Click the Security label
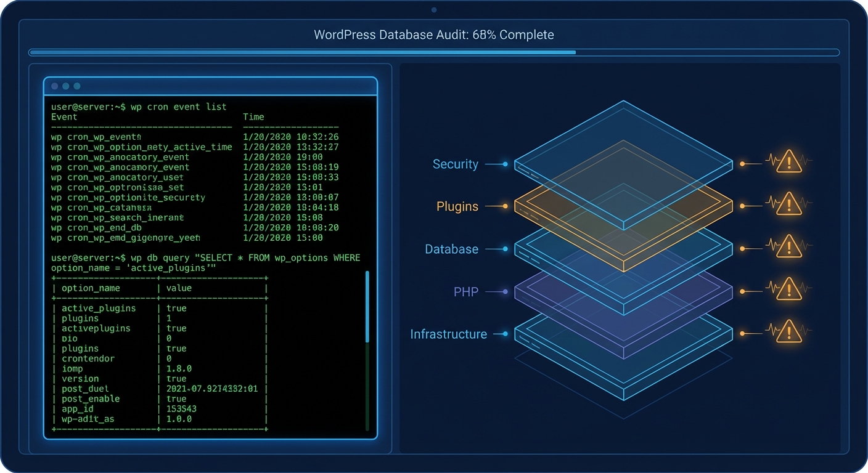Viewport: 868px width, 473px height. pos(455,164)
